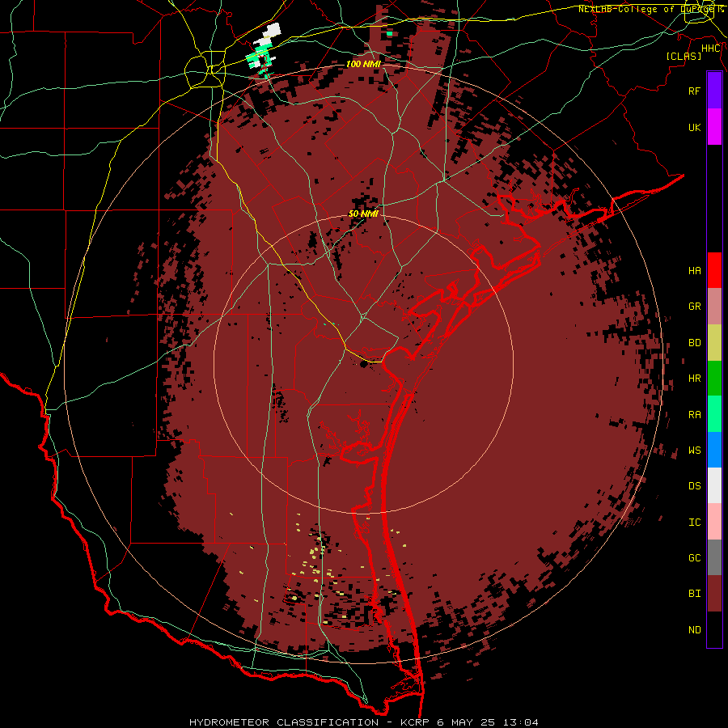Click the WS blue legend swatch
This screenshot has width=728, height=728.
714,450
